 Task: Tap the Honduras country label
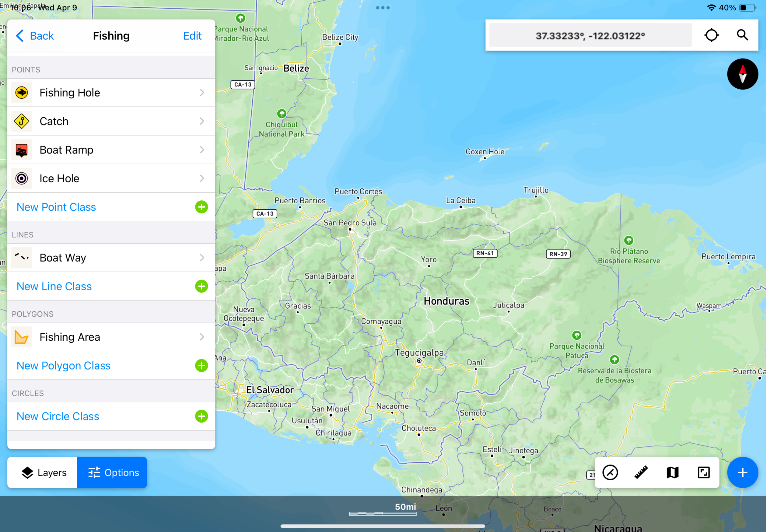tap(446, 301)
